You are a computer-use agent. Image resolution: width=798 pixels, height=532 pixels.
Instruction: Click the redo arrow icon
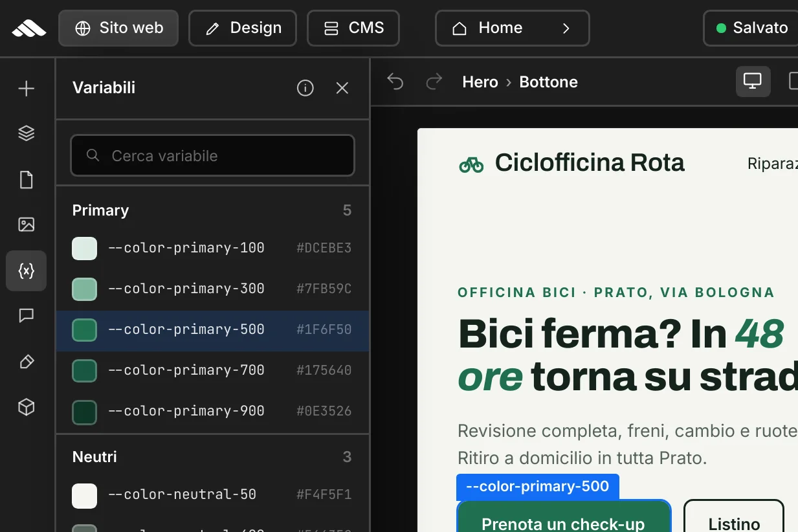[x=434, y=82]
